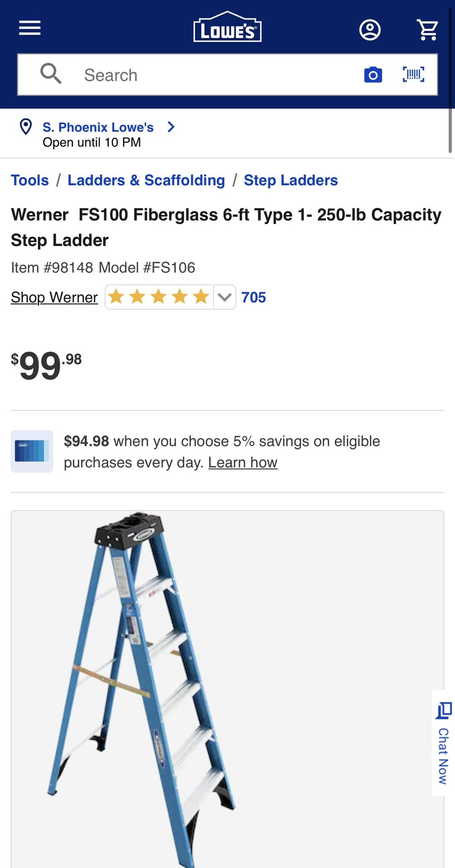Open camera image search

tap(373, 75)
